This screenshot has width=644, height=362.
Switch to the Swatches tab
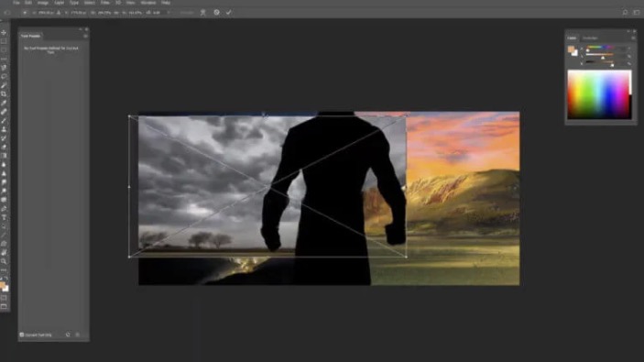click(x=590, y=38)
